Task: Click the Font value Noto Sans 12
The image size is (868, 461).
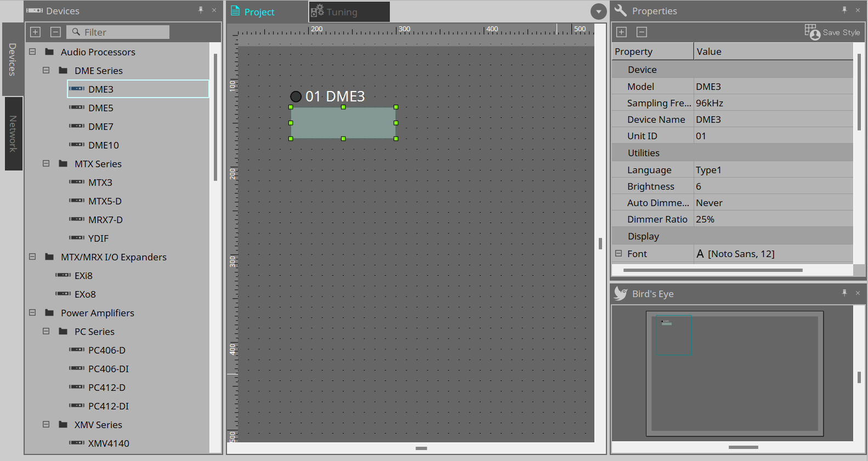Action: point(773,254)
